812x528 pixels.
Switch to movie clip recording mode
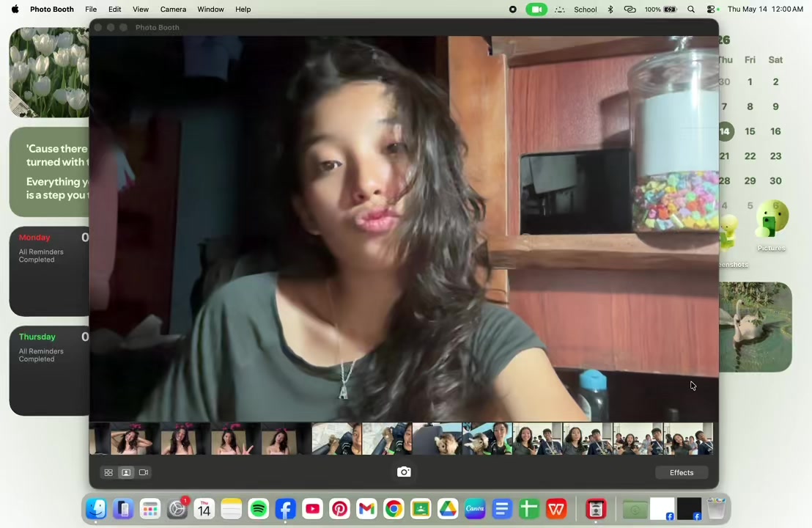click(x=144, y=472)
